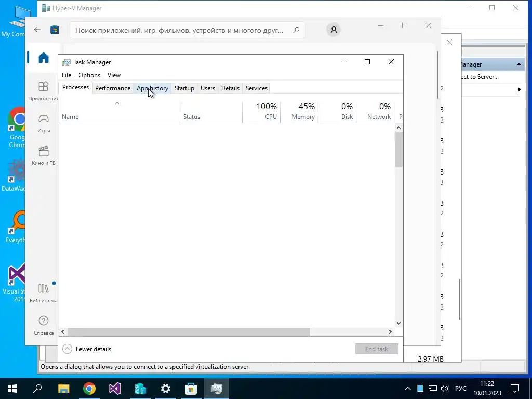The height and width of the screenshot is (399, 532).
Task: Open Task Manager Options menu
Action: (89, 75)
